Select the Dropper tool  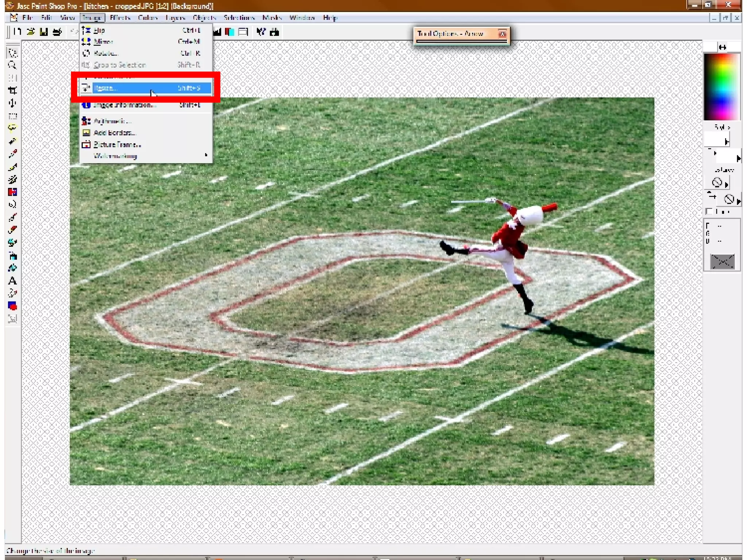(12, 154)
